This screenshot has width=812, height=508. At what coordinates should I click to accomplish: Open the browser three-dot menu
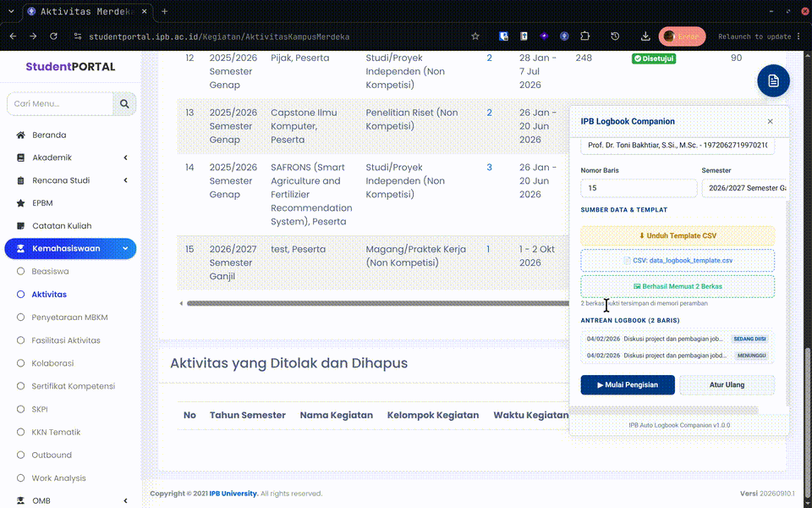tap(799, 36)
